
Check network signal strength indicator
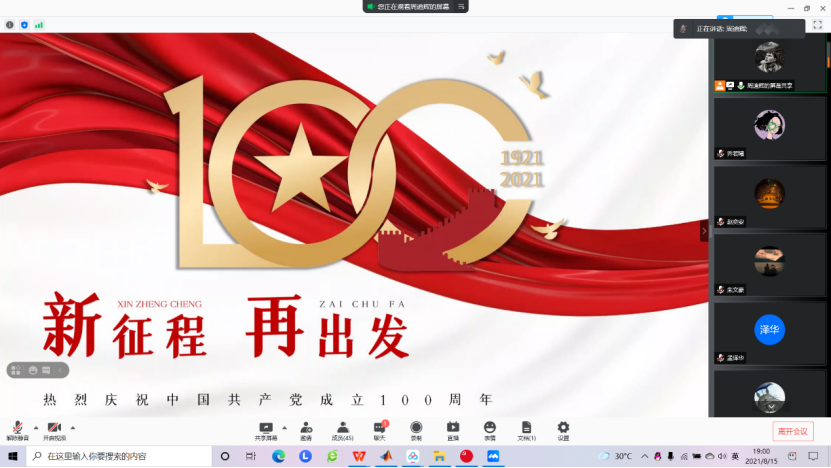[39, 24]
